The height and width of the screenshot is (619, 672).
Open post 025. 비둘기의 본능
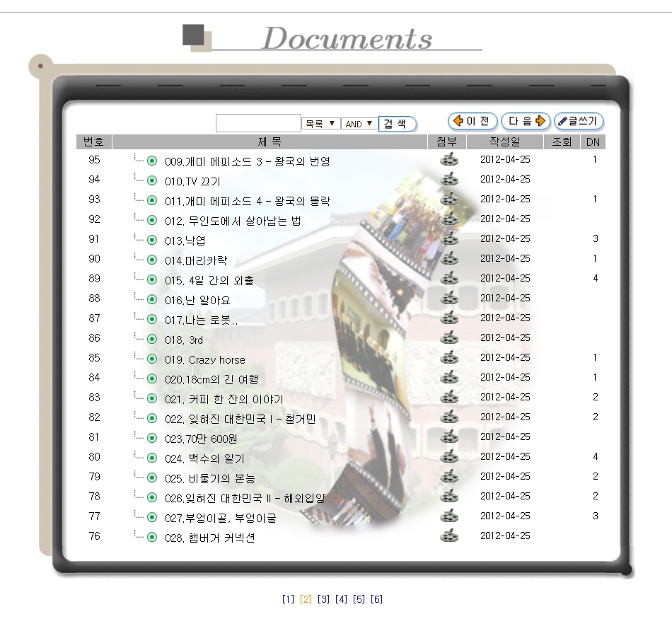(x=210, y=478)
